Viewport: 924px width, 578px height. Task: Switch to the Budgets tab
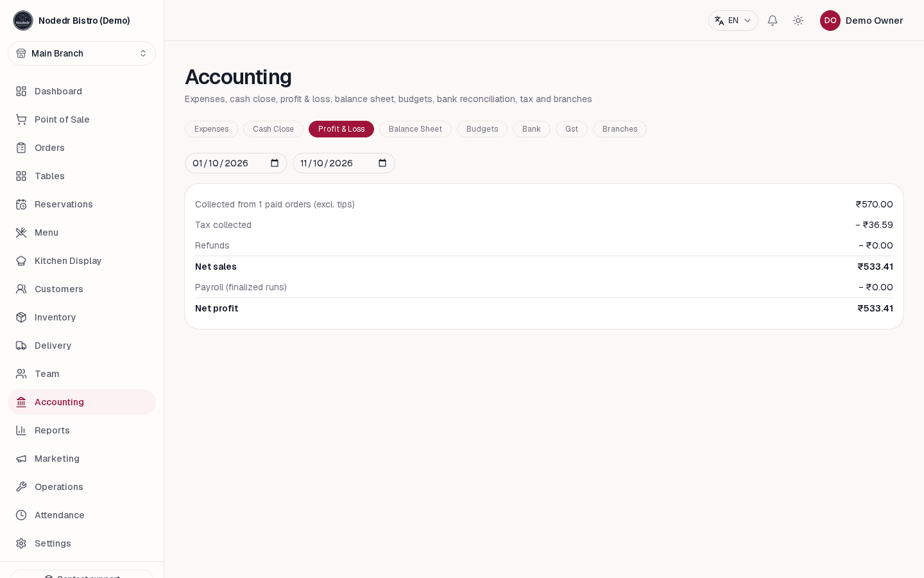(x=482, y=129)
